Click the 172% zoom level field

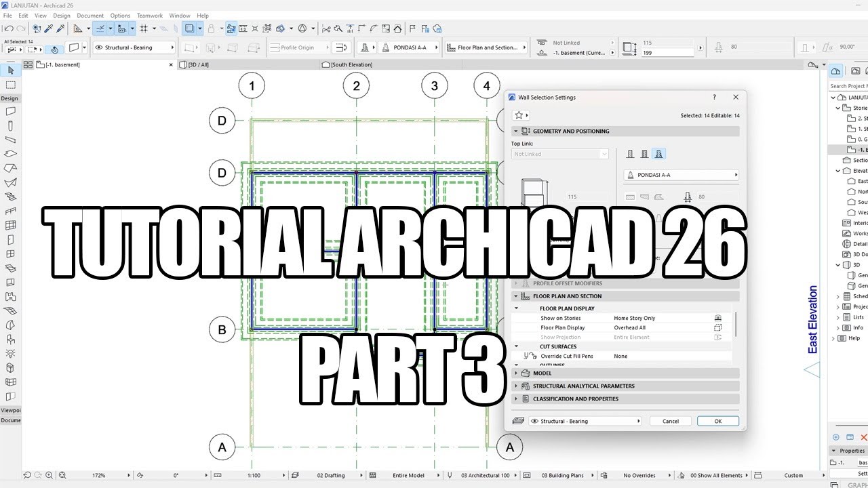pos(99,475)
